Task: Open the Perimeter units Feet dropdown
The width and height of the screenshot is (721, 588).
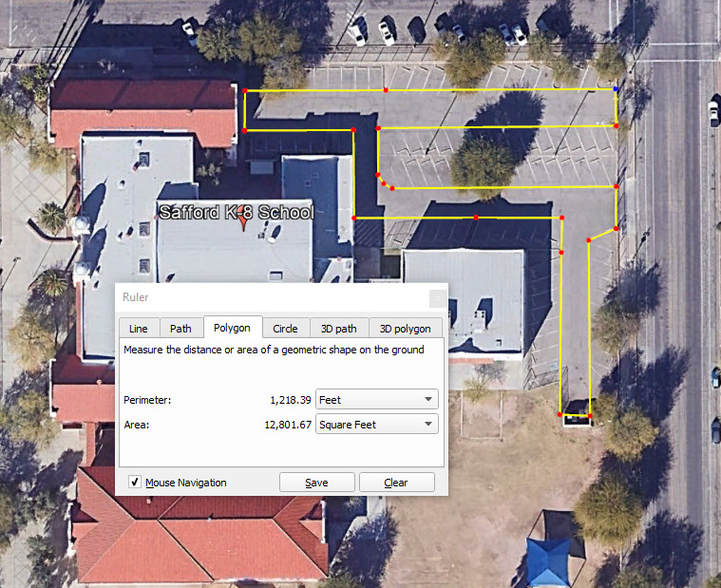Action: [x=376, y=400]
